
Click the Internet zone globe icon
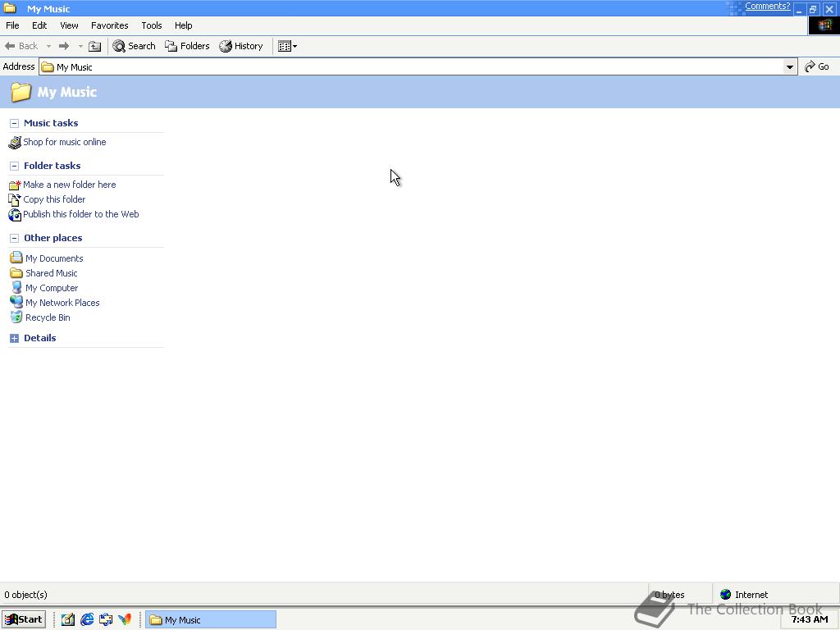(x=725, y=595)
